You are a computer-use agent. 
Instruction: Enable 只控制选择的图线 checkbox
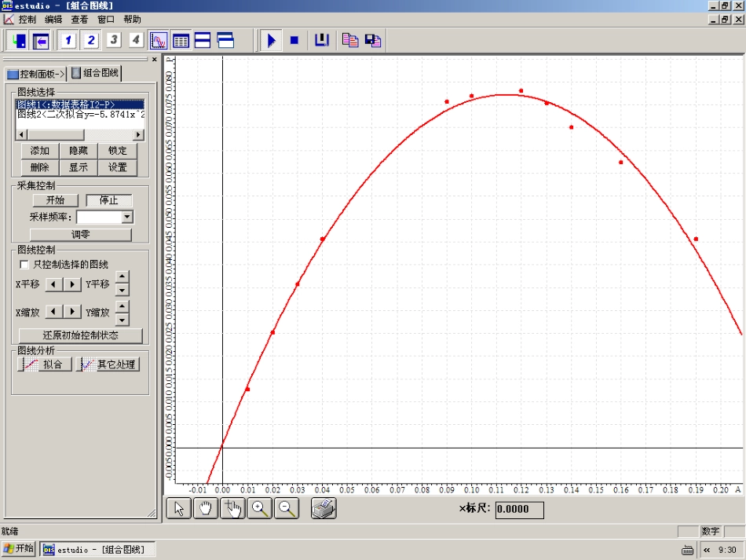(x=24, y=265)
